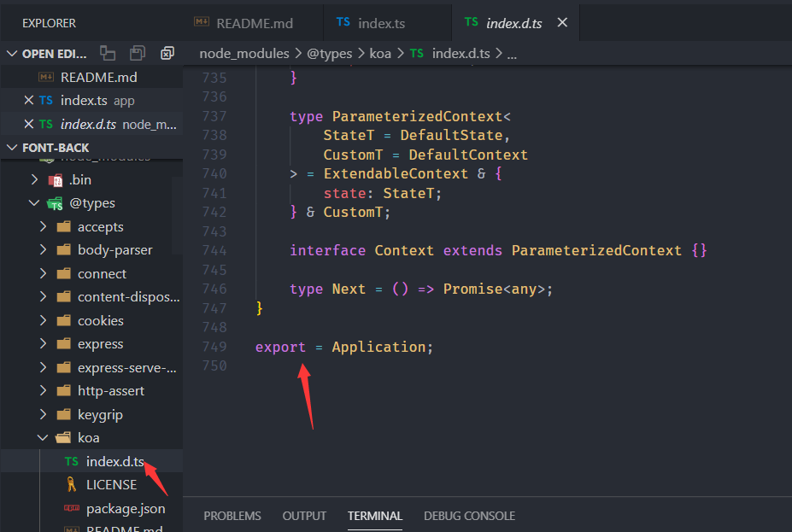Click the @types folder icon
The width and height of the screenshot is (792, 532).
pyautogui.click(x=55, y=203)
